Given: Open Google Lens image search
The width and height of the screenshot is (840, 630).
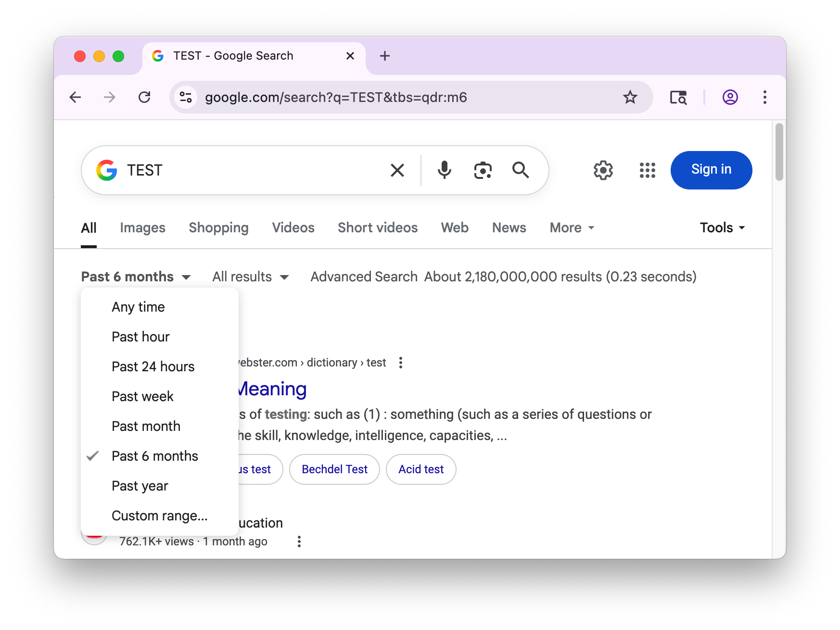Looking at the screenshot, I should pyautogui.click(x=483, y=170).
